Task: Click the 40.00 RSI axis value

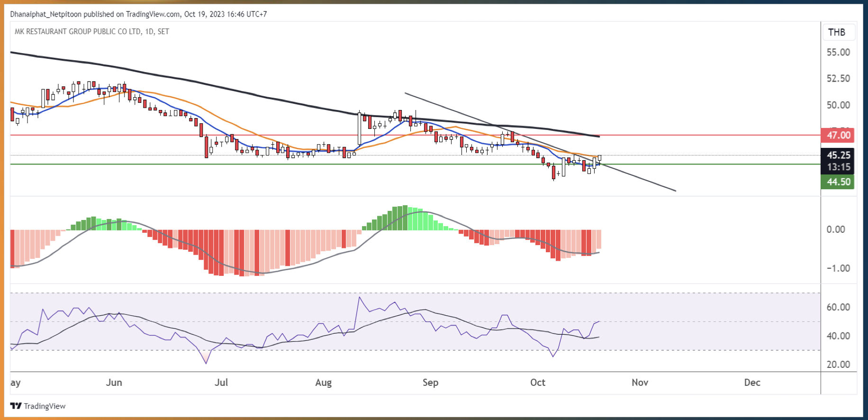Action: (838, 336)
